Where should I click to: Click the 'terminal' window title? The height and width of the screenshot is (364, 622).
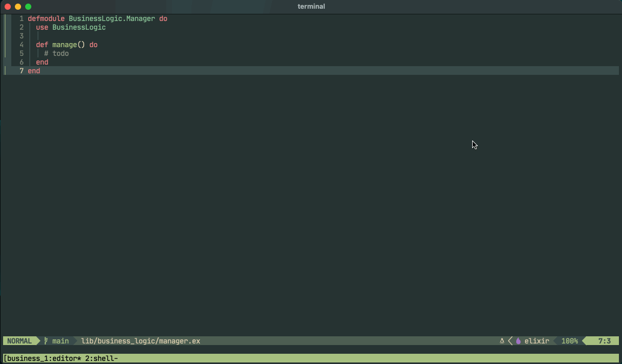pos(311,7)
